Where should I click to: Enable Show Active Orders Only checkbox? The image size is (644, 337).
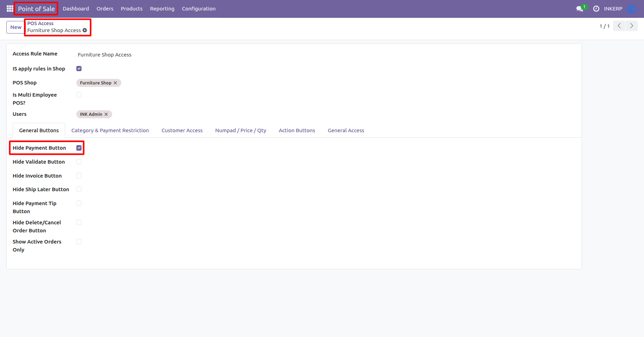(x=79, y=242)
